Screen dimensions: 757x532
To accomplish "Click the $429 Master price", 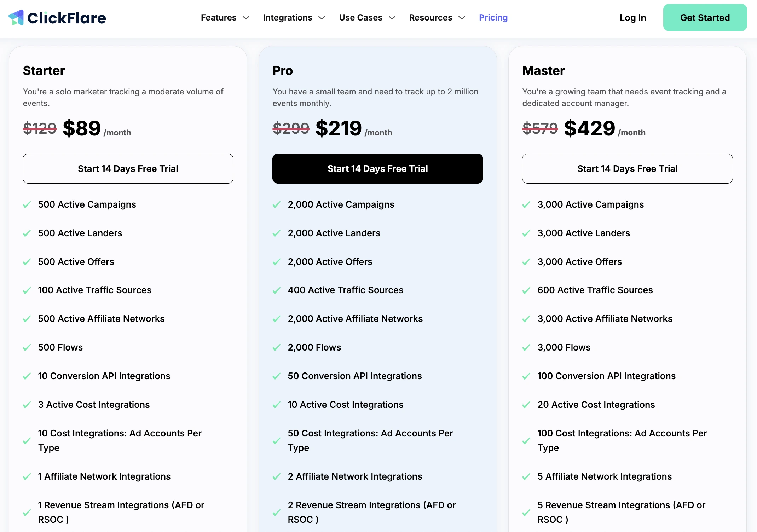I will click(590, 128).
